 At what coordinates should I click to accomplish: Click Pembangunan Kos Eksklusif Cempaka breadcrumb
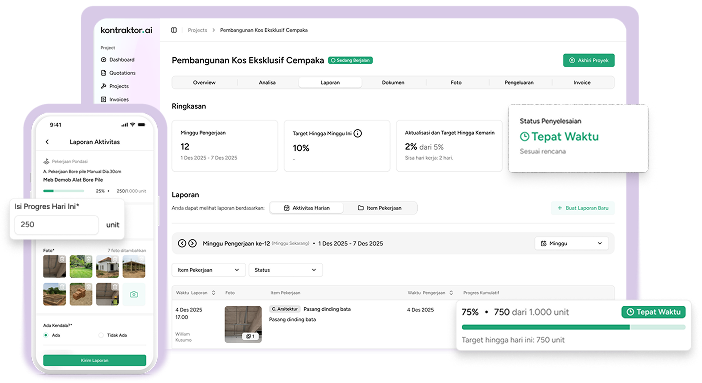264,30
